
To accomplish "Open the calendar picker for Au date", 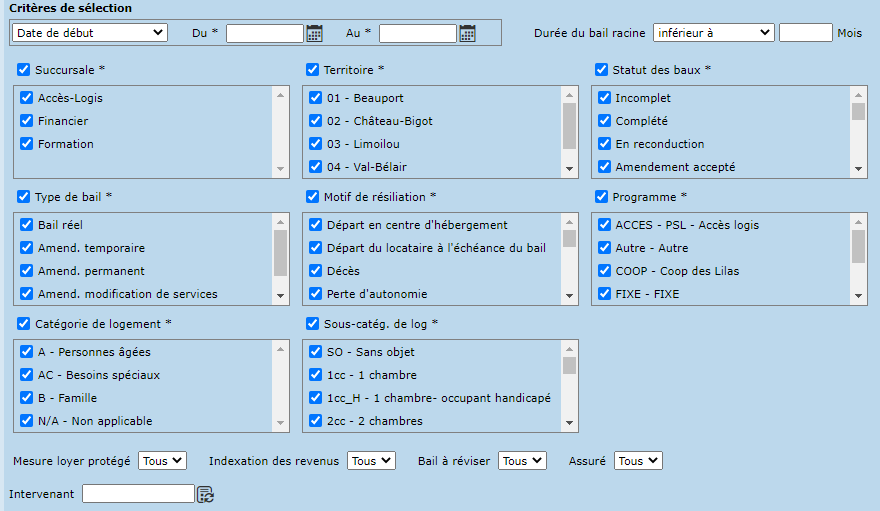I will point(467,33).
